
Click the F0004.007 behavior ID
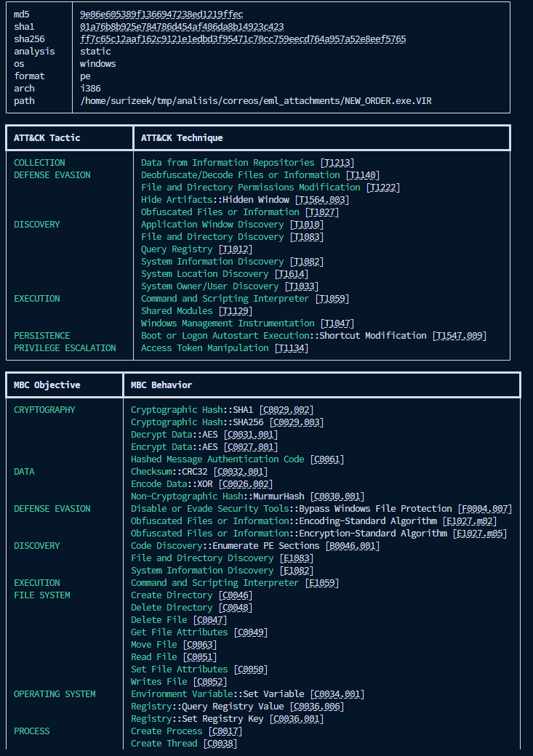[485, 509]
